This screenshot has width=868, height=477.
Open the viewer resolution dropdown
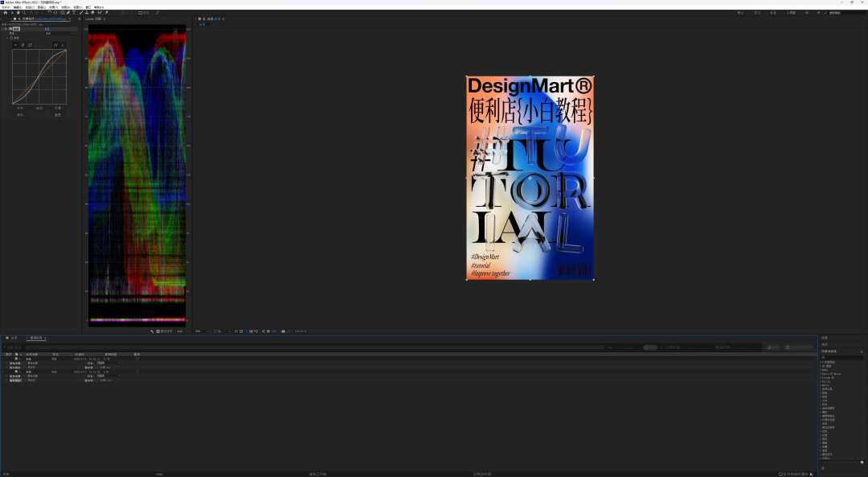(222, 331)
